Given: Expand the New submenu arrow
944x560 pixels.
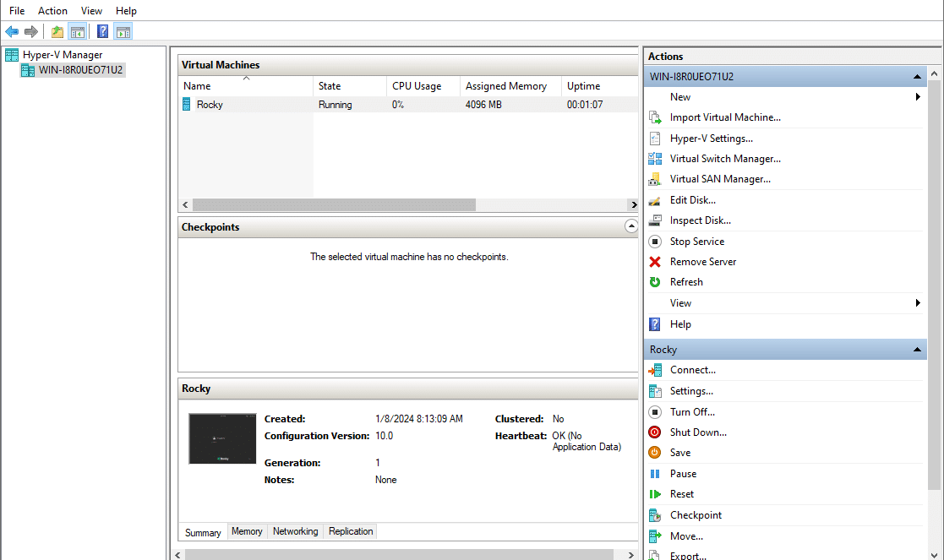Looking at the screenshot, I should click(x=918, y=97).
